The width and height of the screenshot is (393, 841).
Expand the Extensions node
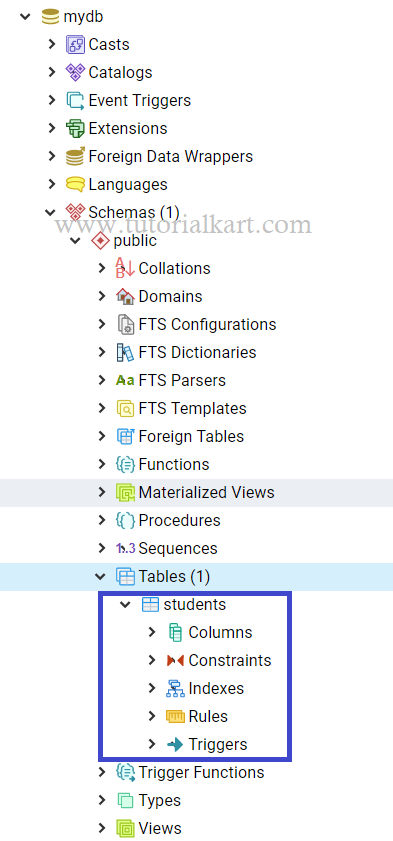click(x=51, y=128)
